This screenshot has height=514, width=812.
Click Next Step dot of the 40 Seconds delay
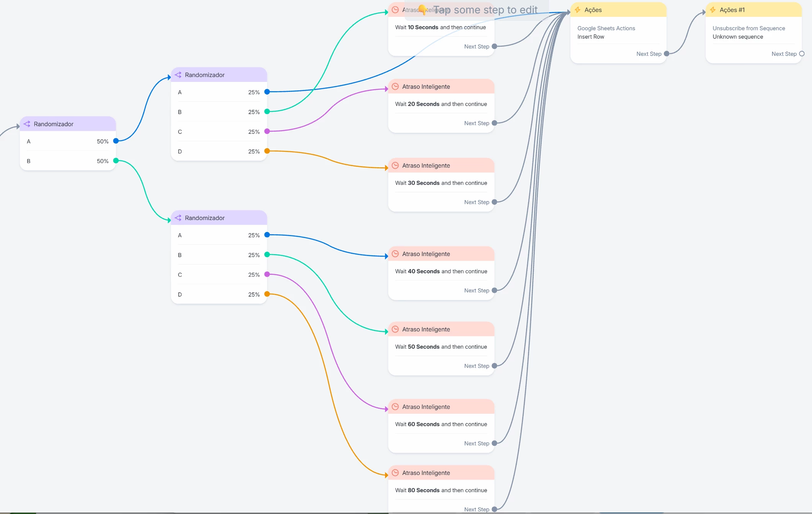click(495, 290)
